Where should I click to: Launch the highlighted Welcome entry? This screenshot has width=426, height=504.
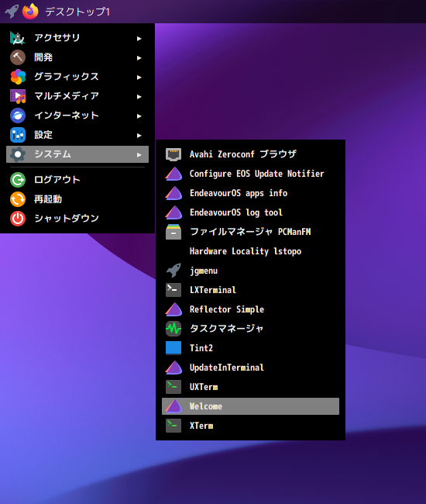[x=250, y=406]
